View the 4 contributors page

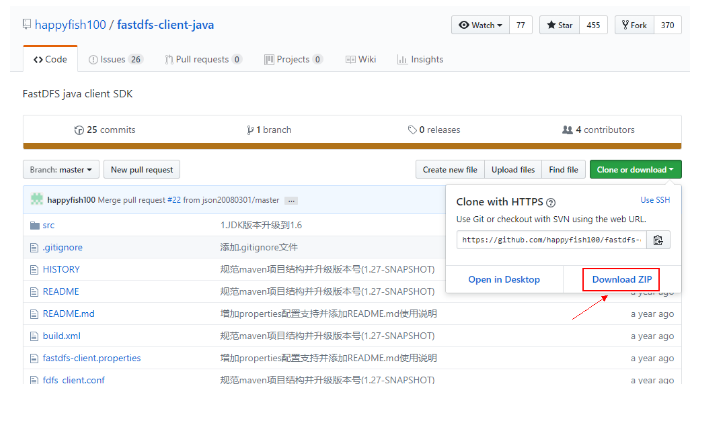tap(598, 130)
